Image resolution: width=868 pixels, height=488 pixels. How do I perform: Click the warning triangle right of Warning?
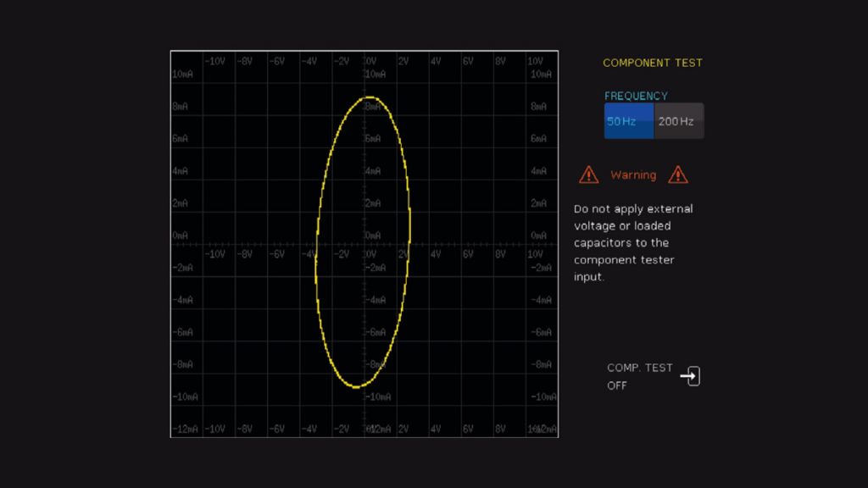677,175
